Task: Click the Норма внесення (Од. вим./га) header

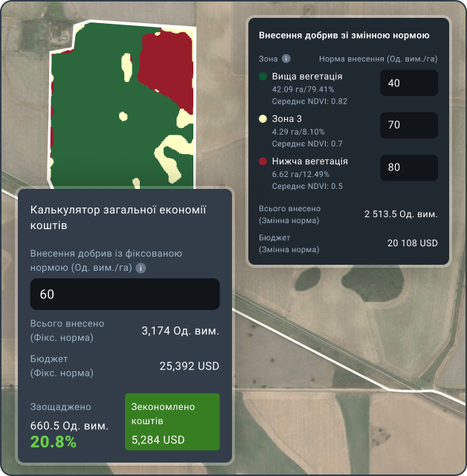Action: point(378,59)
